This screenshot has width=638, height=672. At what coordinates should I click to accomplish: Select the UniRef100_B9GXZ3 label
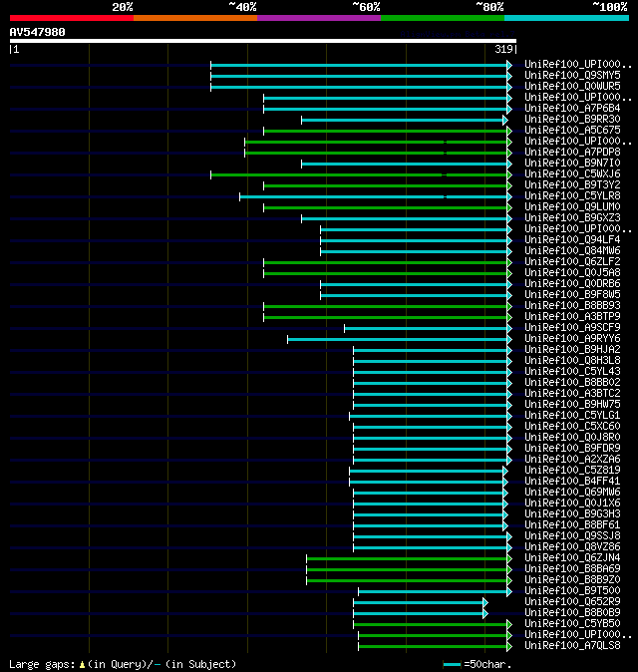[x=572, y=218]
